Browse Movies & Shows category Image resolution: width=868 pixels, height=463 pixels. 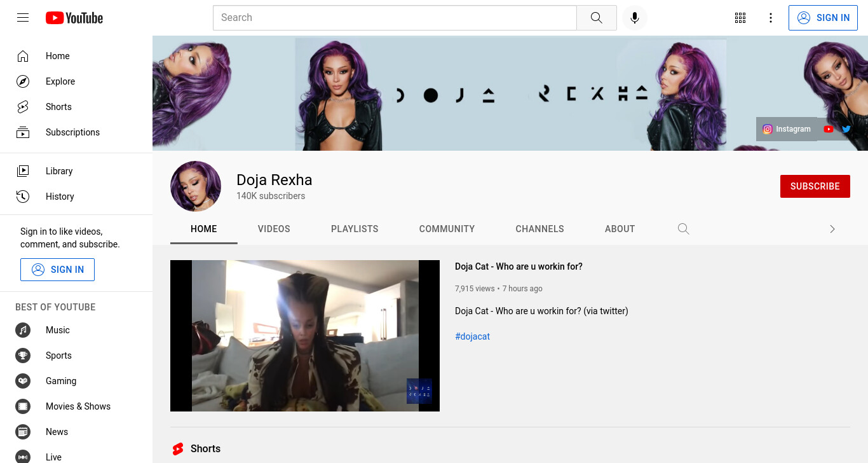(76, 406)
